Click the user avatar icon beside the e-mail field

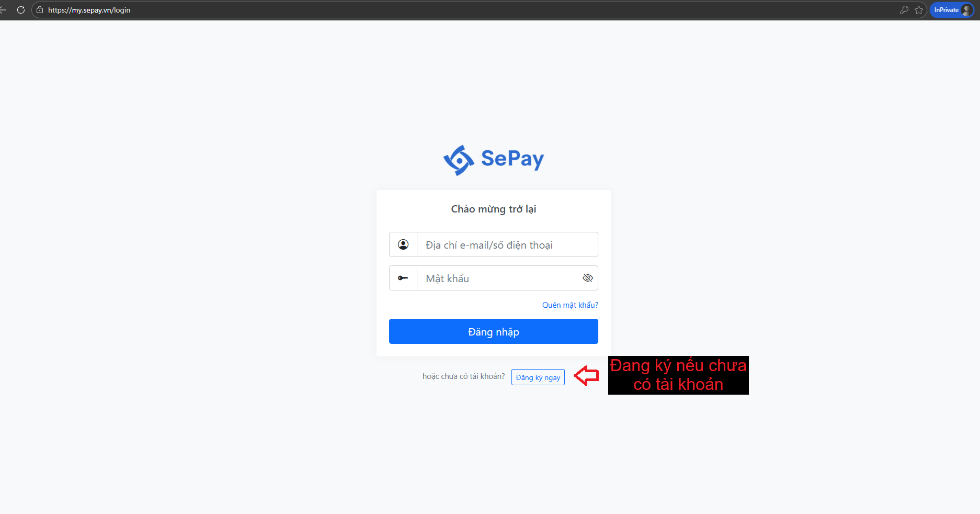(403, 244)
